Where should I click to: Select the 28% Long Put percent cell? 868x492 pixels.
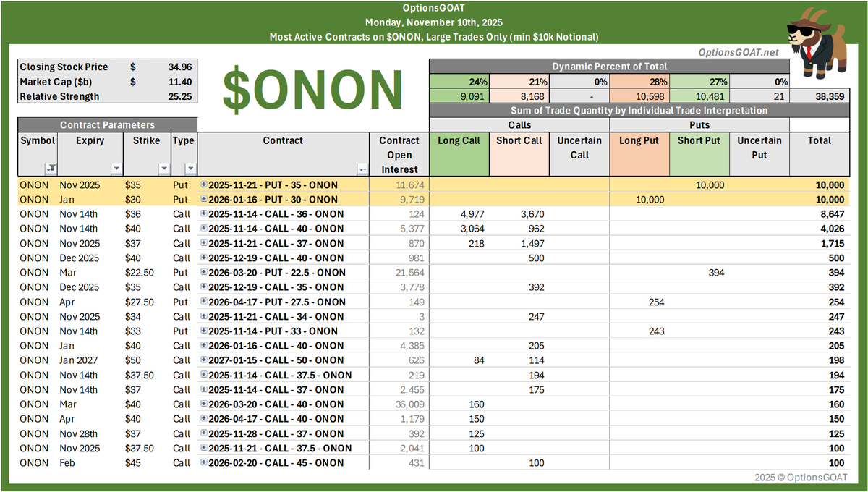pos(639,81)
